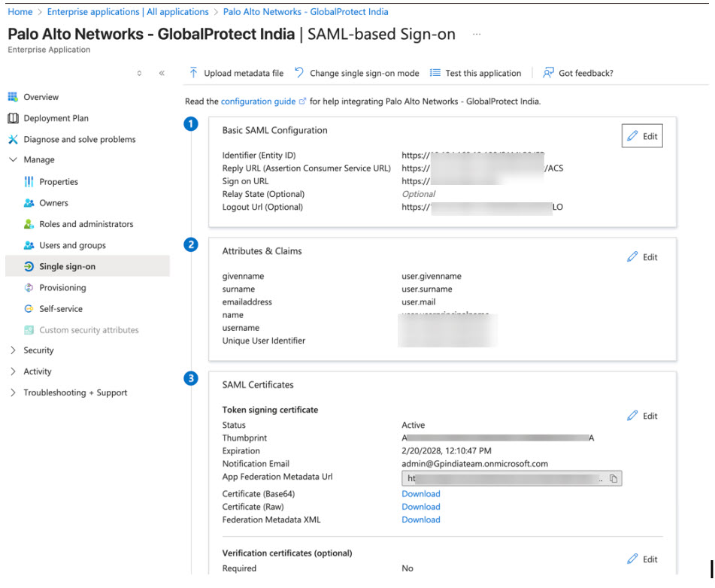
Task: Click the Overview icon in sidebar
Action: point(13,97)
